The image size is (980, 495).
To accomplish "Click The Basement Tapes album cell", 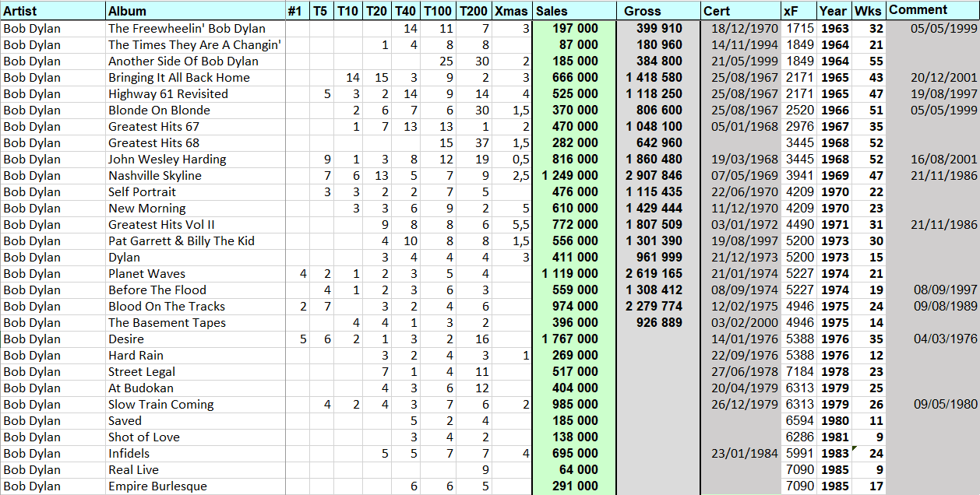I will coord(196,323).
